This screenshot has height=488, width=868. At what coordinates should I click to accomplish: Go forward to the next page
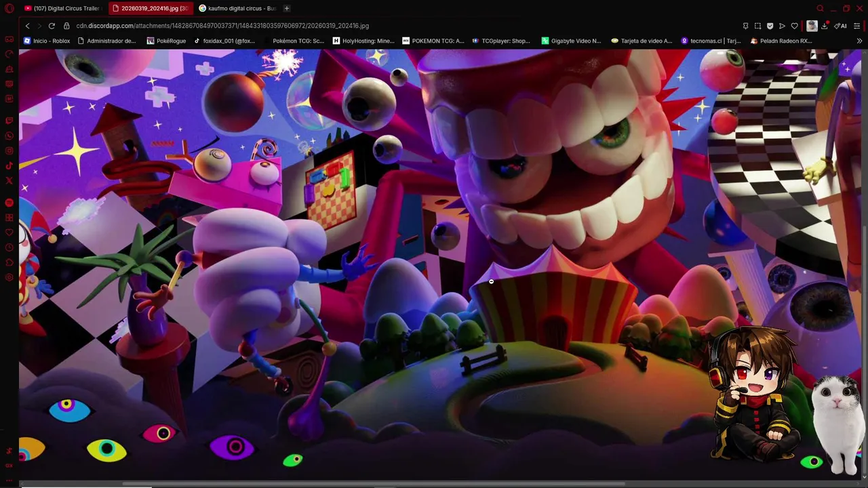39,26
